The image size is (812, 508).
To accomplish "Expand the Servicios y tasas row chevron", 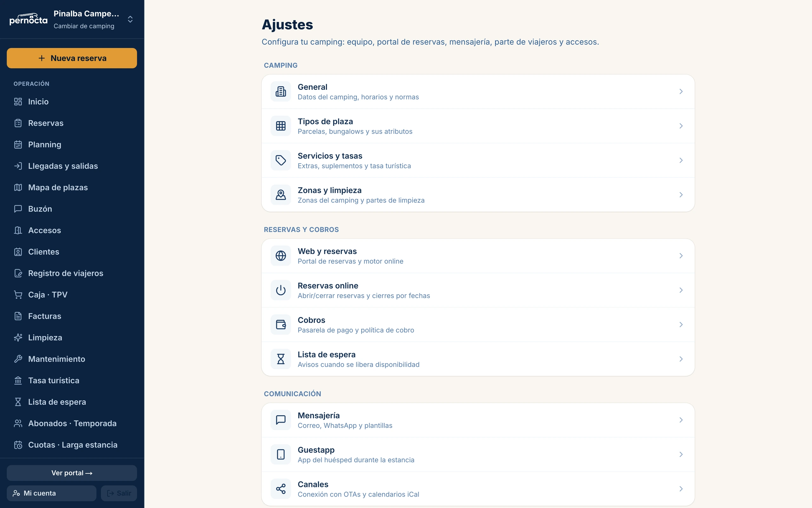I will 681,160.
